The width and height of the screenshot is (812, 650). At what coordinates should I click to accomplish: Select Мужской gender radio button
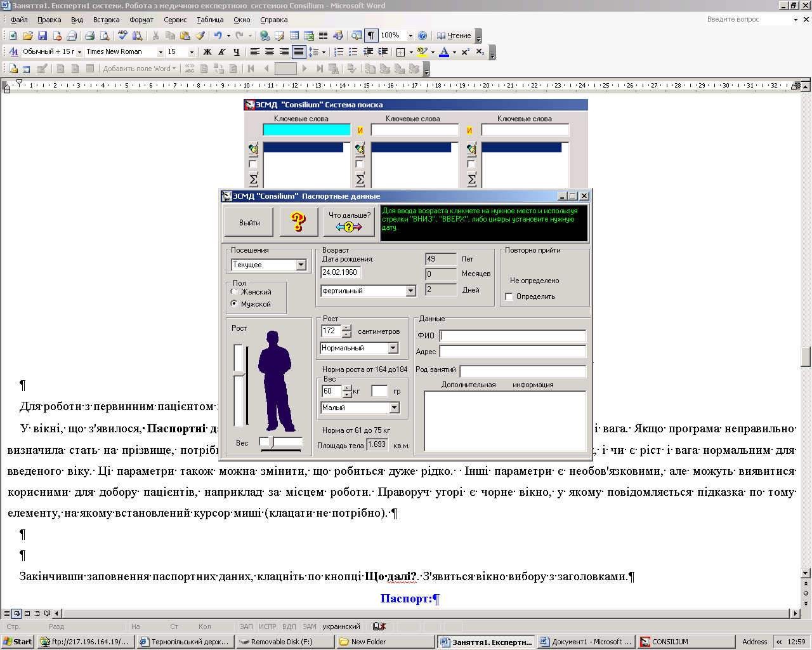234,304
